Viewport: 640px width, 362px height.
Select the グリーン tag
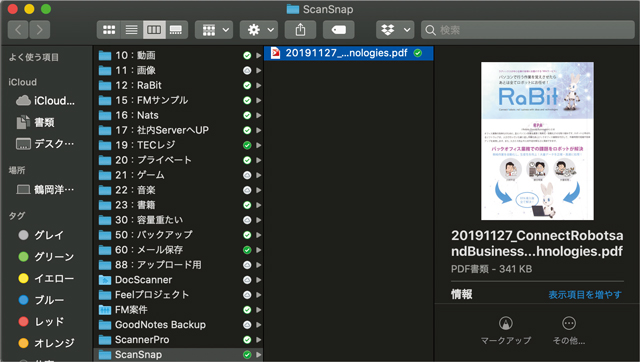(46, 257)
